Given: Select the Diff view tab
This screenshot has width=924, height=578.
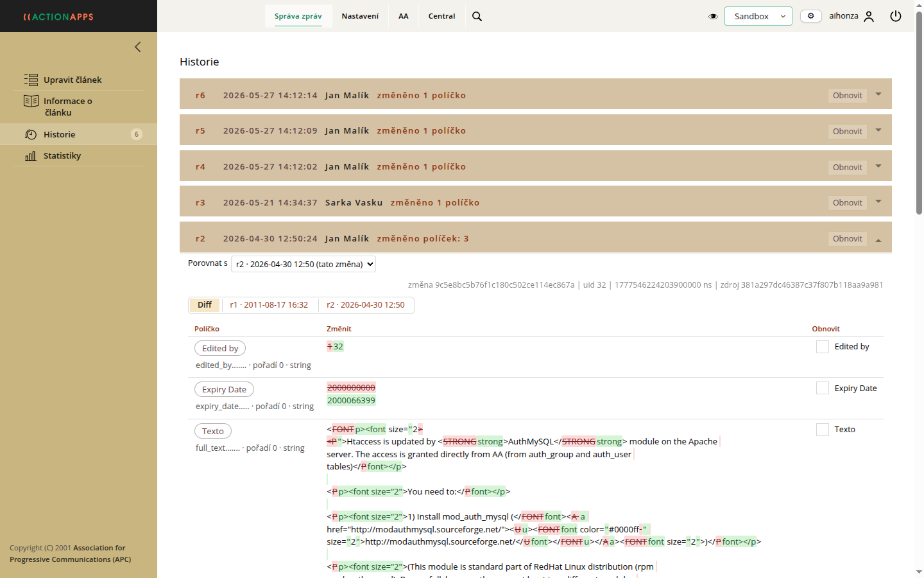Looking at the screenshot, I should pos(205,305).
